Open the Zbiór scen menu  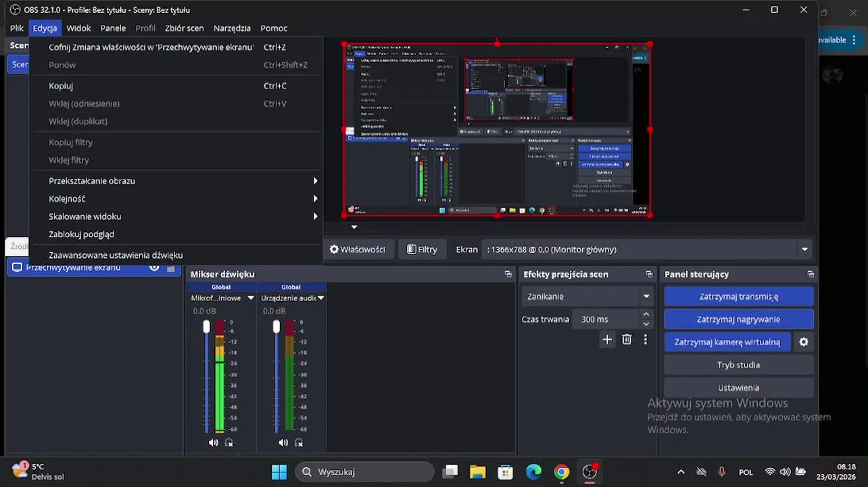pos(184,28)
